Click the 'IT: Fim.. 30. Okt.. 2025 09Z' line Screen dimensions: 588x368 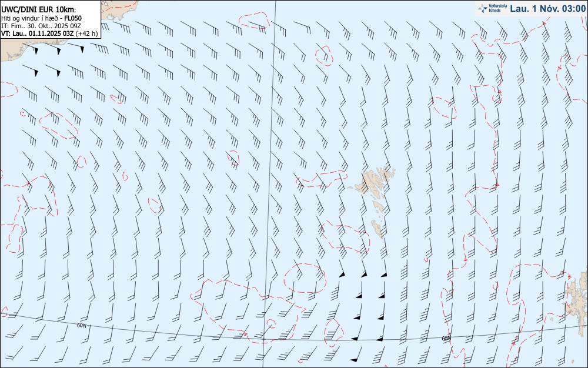click(x=41, y=26)
